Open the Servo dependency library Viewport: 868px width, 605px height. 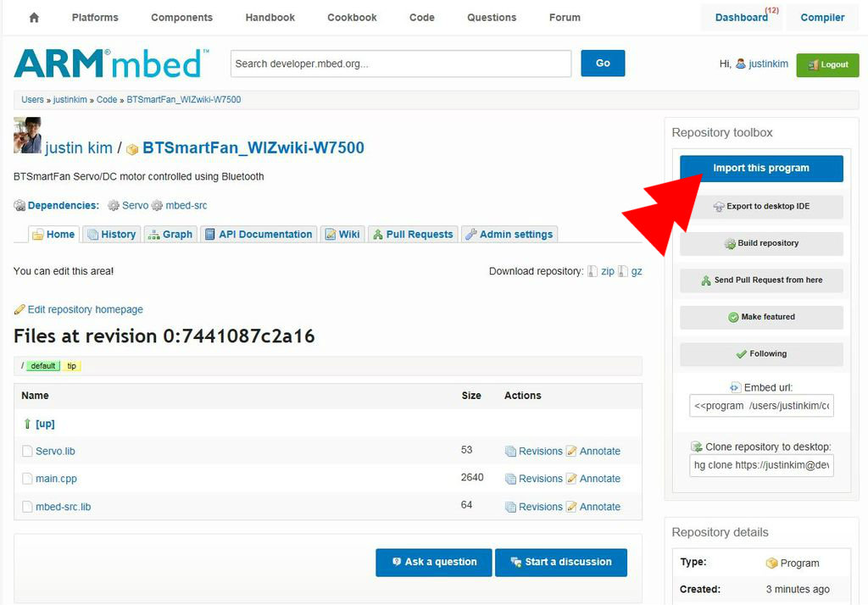[135, 205]
